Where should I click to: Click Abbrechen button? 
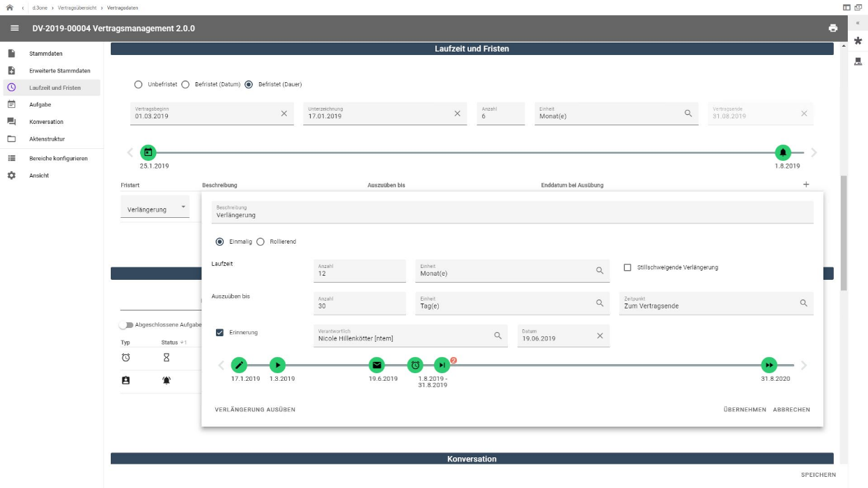[x=791, y=409]
